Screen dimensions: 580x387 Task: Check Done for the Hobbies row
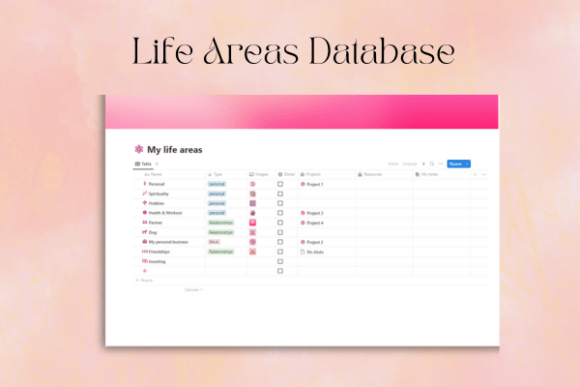pos(280,203)
